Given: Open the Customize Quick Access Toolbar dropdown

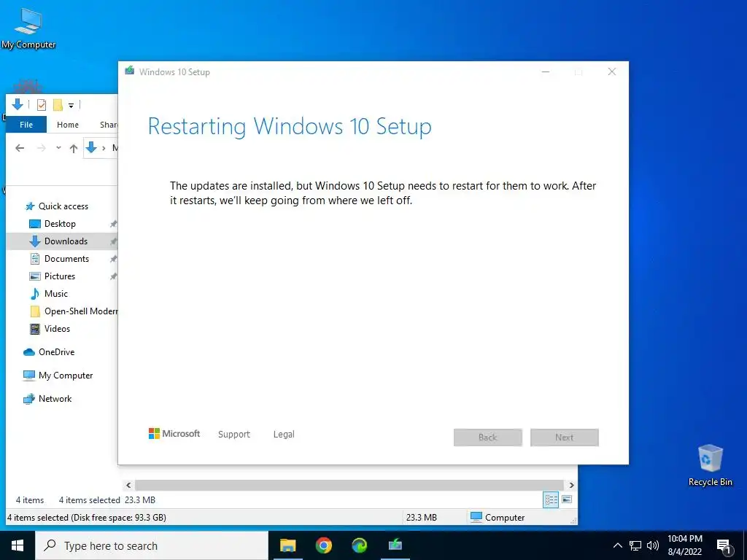Looking at the screenshot, I should [71, 105].
